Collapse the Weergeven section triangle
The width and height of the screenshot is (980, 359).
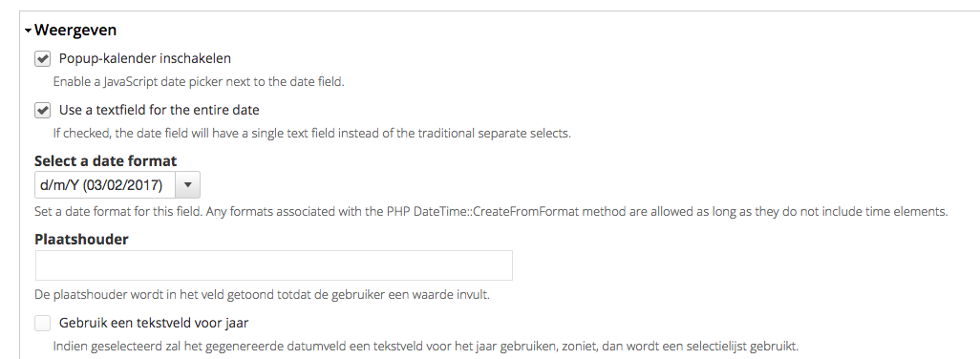pos(28,31)
